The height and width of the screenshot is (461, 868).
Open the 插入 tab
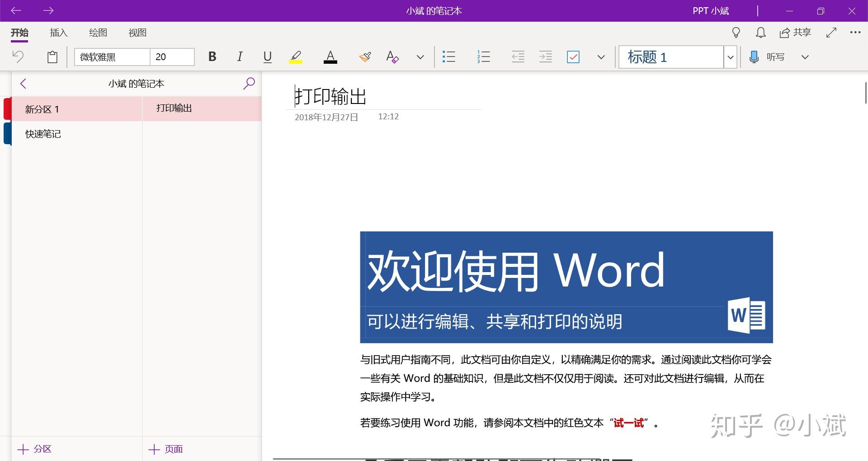(59, 33)
